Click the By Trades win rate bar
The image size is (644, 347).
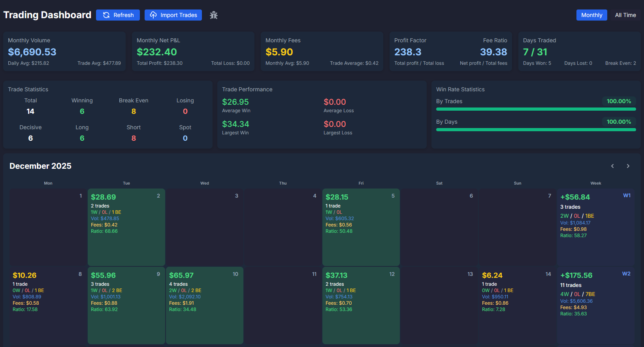(x=536, y=109)
